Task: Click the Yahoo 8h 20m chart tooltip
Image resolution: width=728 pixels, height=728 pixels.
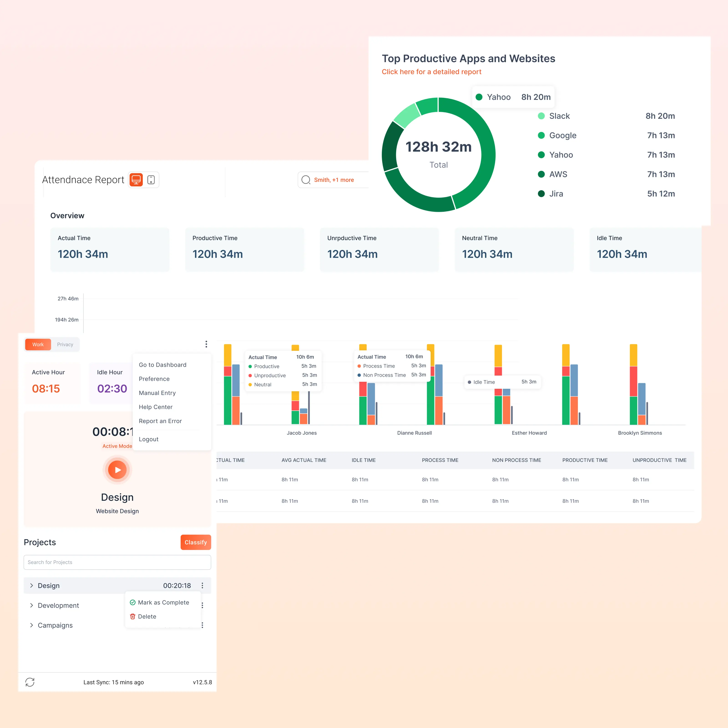Action: point(513,97)
